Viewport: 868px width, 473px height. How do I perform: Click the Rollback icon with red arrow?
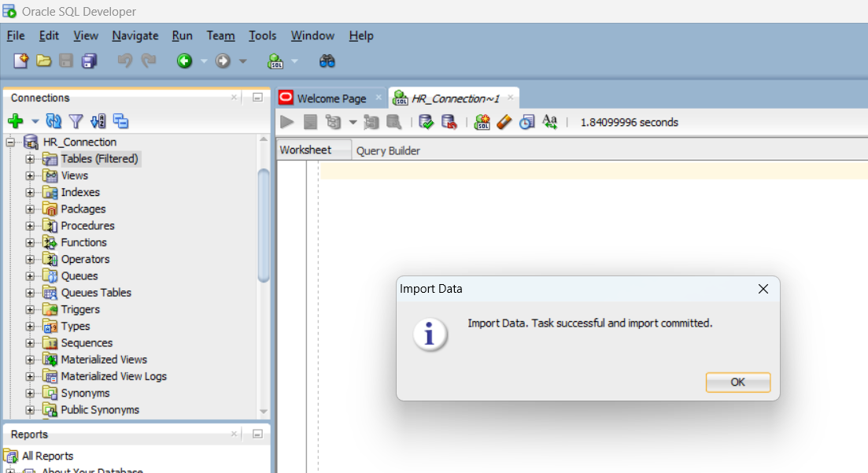point(449,122)
